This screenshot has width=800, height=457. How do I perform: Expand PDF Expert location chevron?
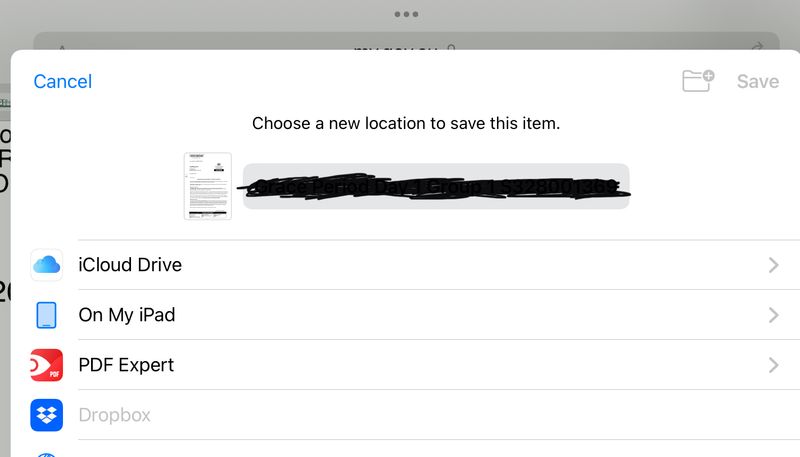(773, 365)
